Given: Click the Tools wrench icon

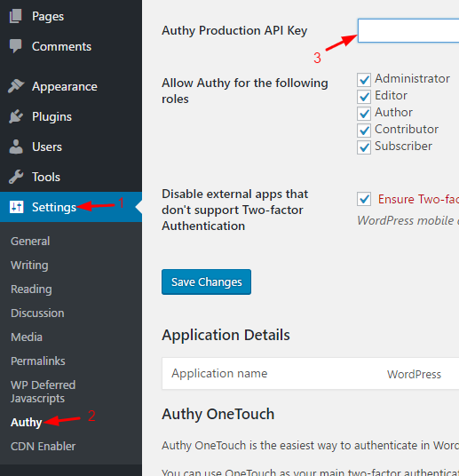Looking at the screenshot, I should click(x=16, y=177).
